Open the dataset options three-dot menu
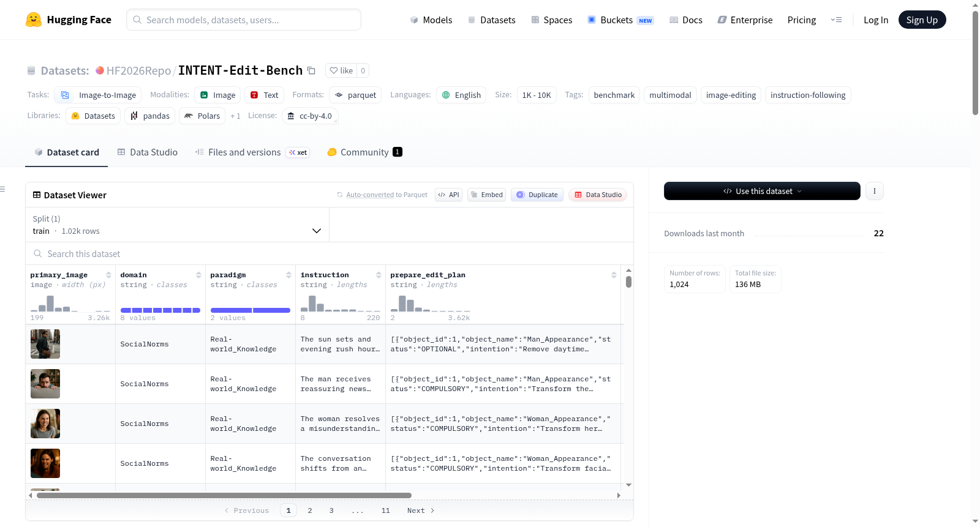 pyautogui.click(x=875, y=191)
